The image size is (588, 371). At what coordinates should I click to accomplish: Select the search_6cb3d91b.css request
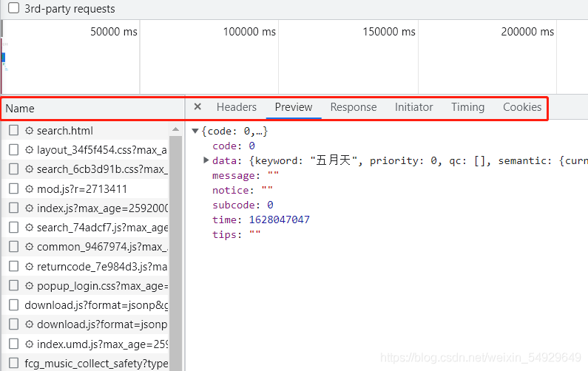pos(102,169)
